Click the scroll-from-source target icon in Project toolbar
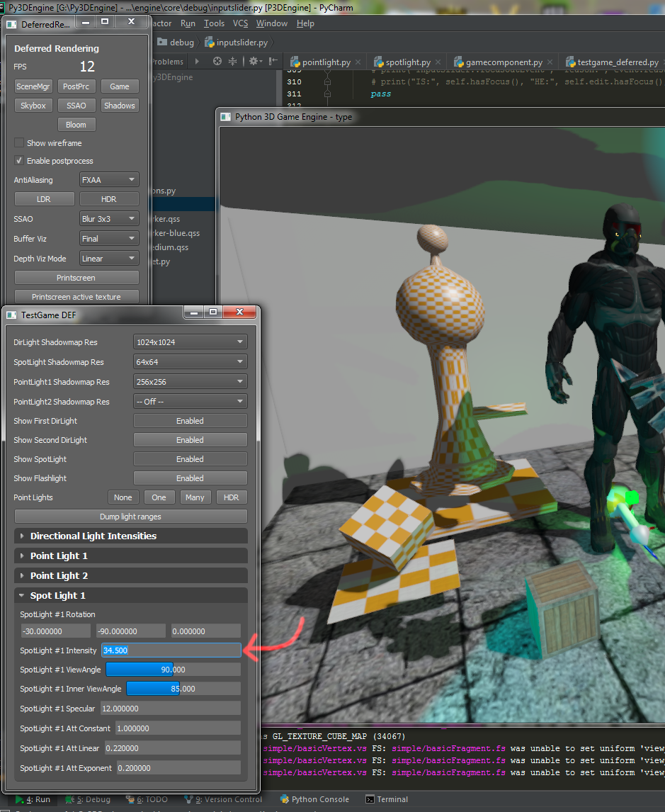The image size is (665, 812). (x=217, y=62)
